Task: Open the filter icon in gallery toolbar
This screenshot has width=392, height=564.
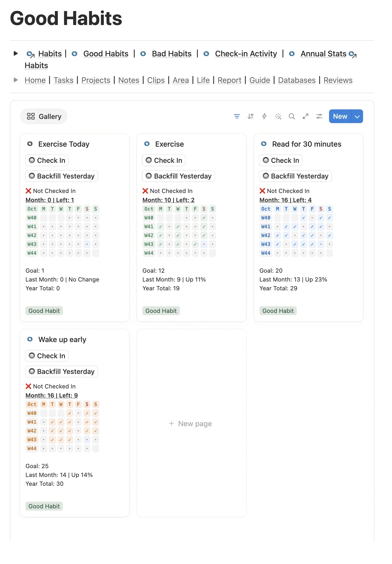Action: coord(237,116)
